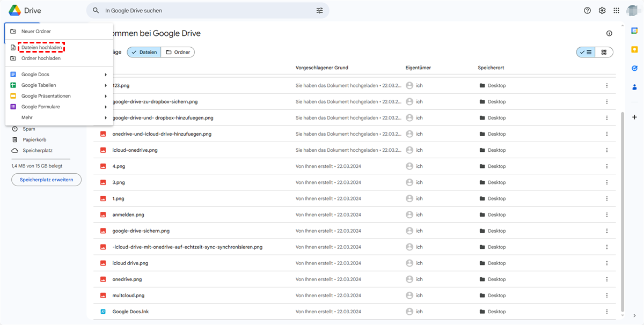Viewport: 644px width, 325px height.
Task: Expand the Google Tabellen submenu arrow
Action: tap(106, 85)
